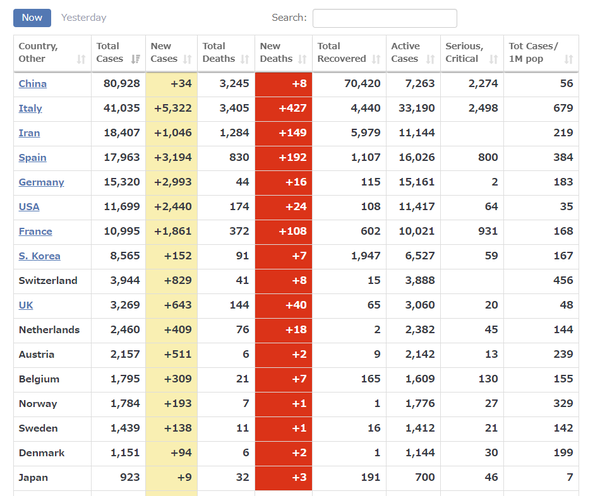Open the Spain country link
600x496 pixels.
(33, 158)
